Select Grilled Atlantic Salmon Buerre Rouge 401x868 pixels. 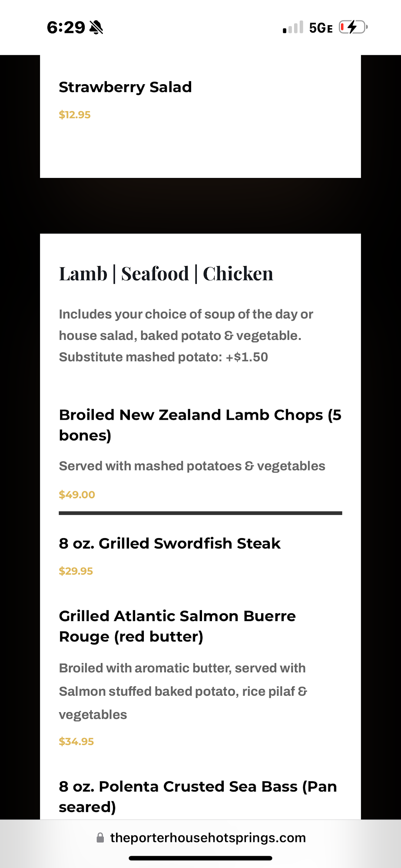(x=177, y=626)
